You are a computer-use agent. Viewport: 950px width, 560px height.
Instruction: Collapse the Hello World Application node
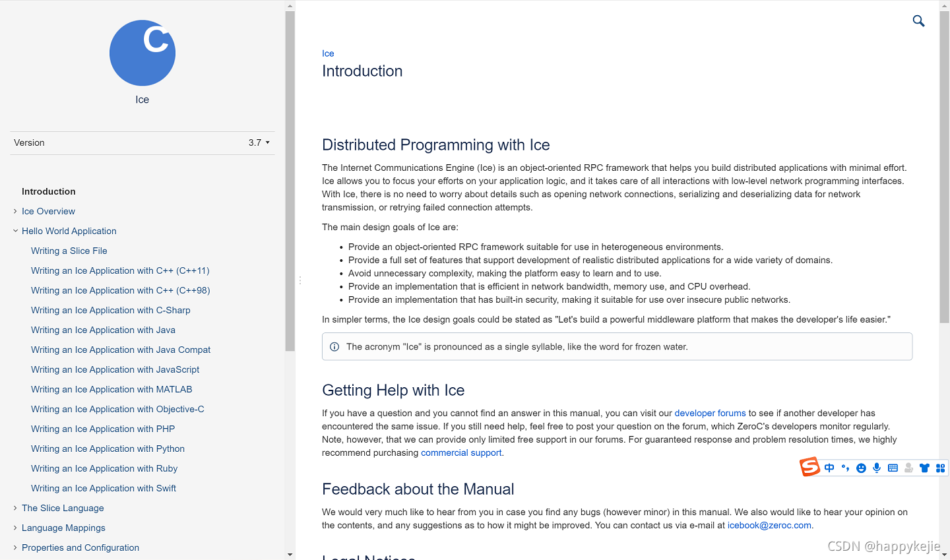pos(15,231)
